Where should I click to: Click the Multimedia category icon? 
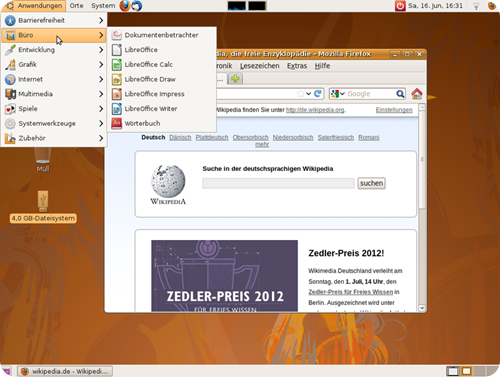pos(10,94)
